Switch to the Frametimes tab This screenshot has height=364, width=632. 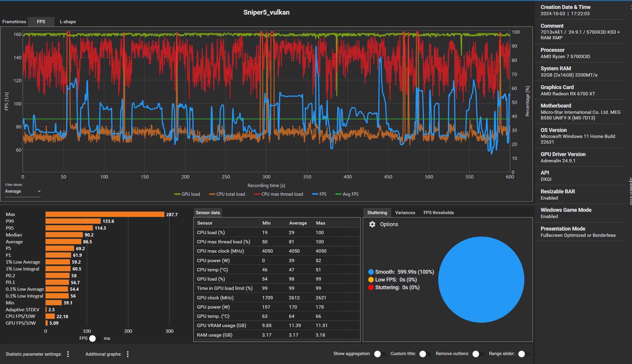click(14, 22)
